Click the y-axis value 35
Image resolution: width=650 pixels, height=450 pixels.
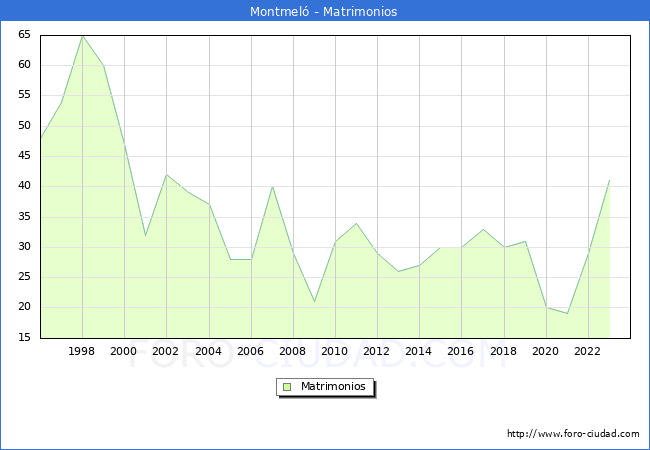24,217
